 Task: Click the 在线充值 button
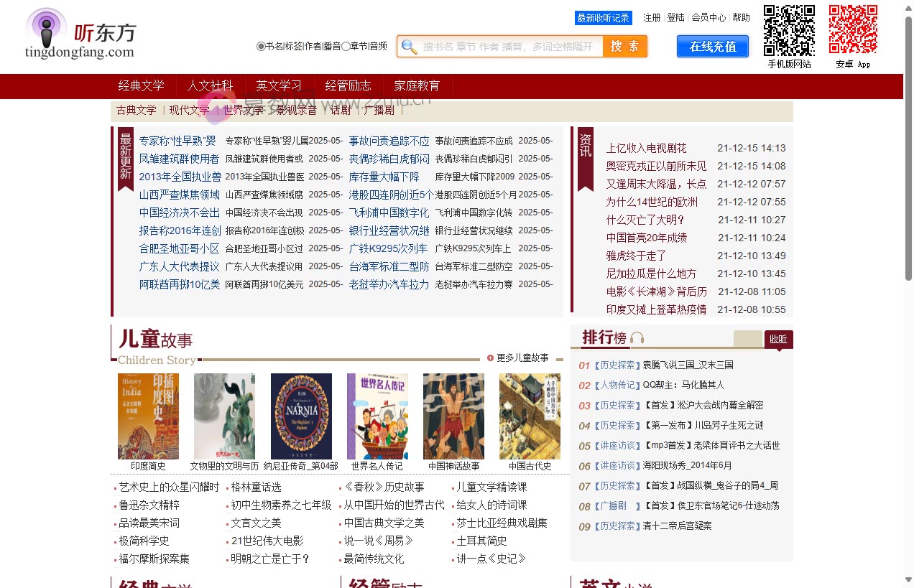click(x=712, y=46)
